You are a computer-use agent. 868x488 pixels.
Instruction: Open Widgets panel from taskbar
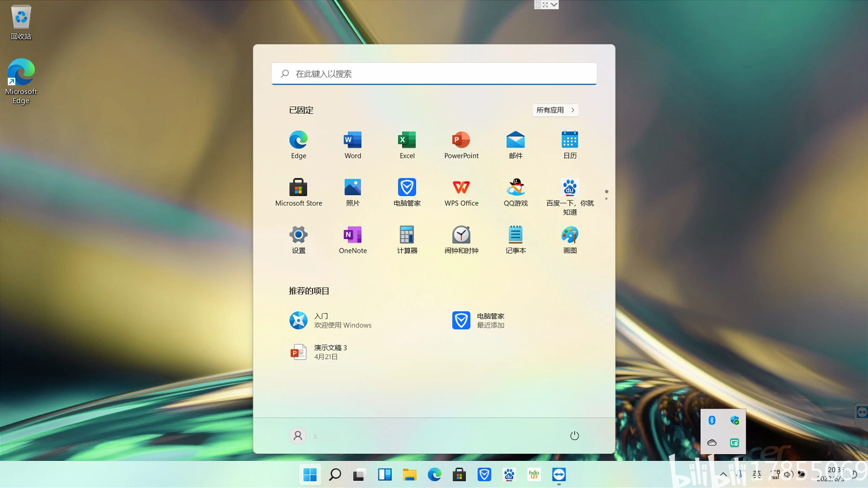385,474
